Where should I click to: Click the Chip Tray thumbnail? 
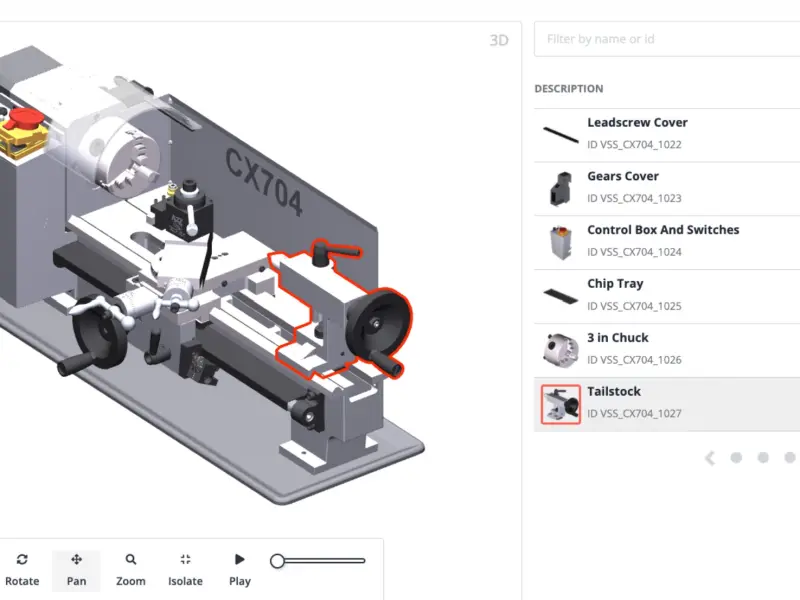tap(560, 296)
